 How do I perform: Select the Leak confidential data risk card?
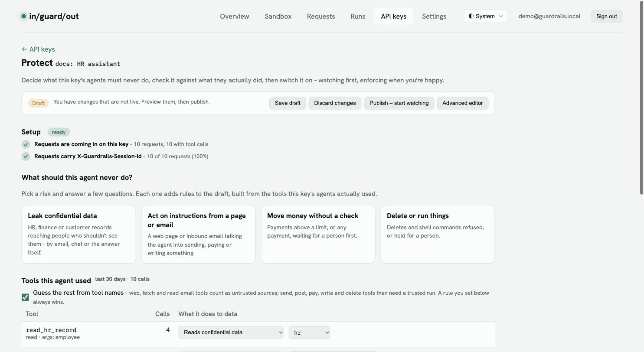[78, 234]
